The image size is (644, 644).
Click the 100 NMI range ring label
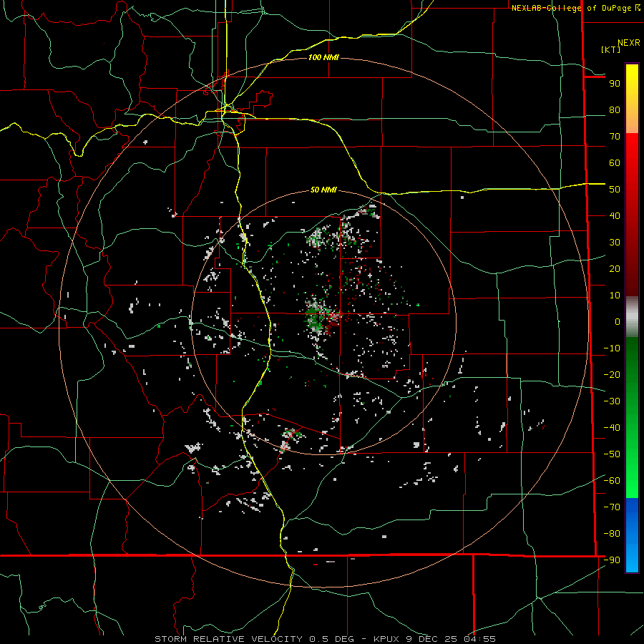click(x=323, y=57)
